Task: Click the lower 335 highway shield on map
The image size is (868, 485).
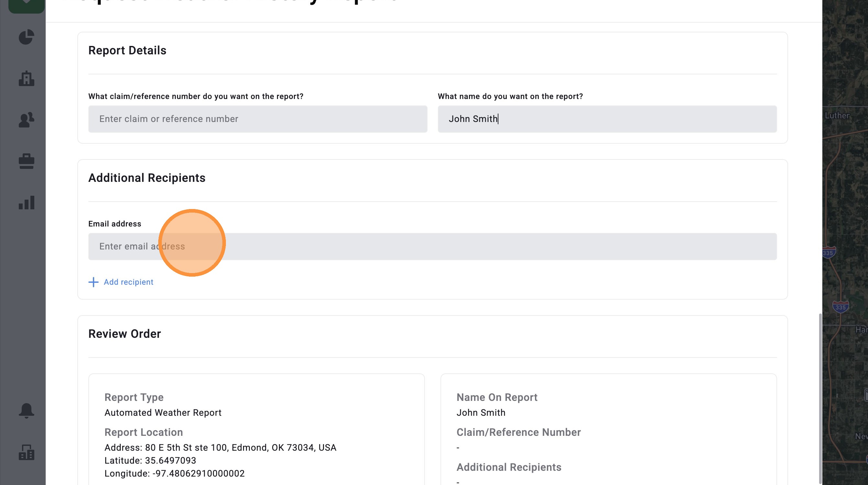Action: click(x=840, y=307)
